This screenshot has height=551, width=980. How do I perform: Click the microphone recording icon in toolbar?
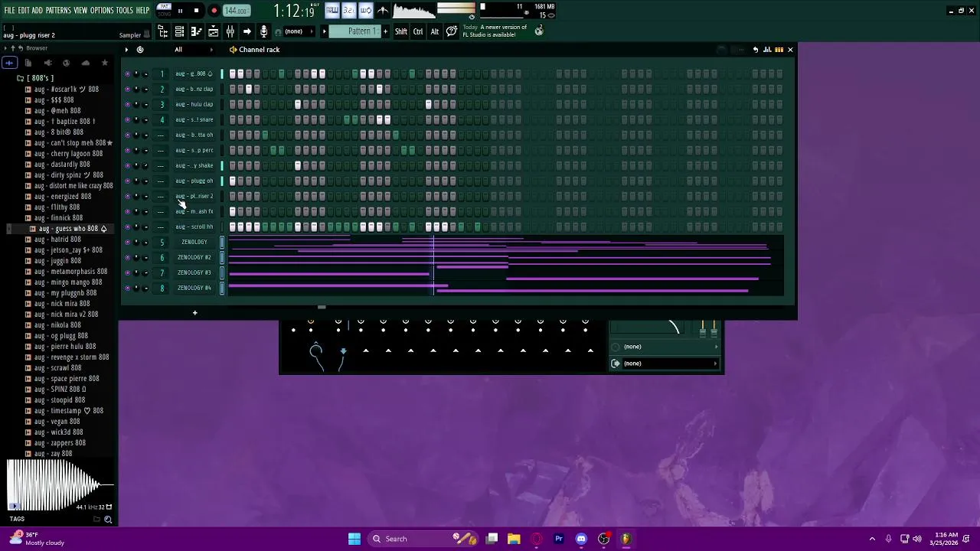(263, 31)
